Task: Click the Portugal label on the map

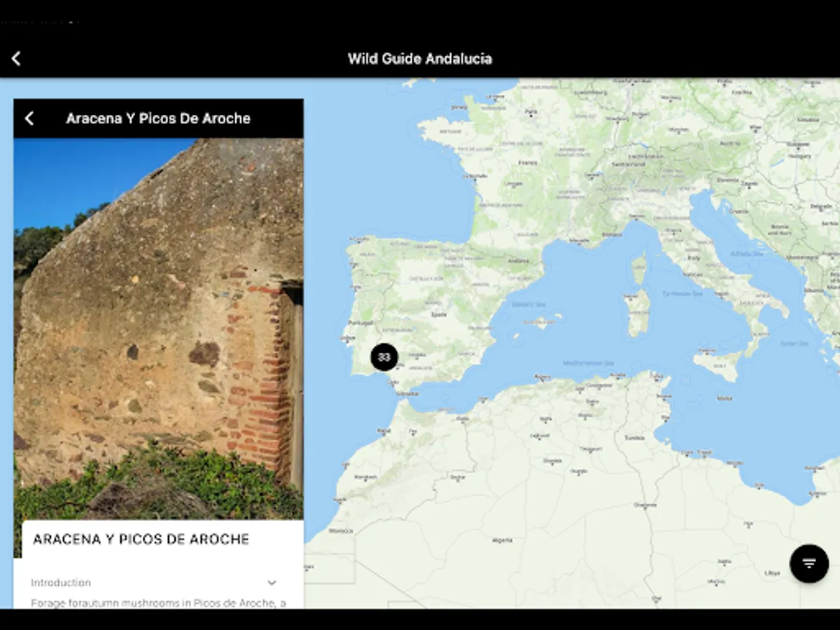Action: (x=361, y=323)
